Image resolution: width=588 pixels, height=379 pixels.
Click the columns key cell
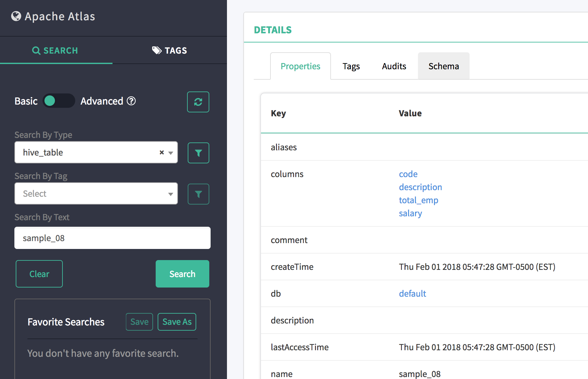coord(287,174)
